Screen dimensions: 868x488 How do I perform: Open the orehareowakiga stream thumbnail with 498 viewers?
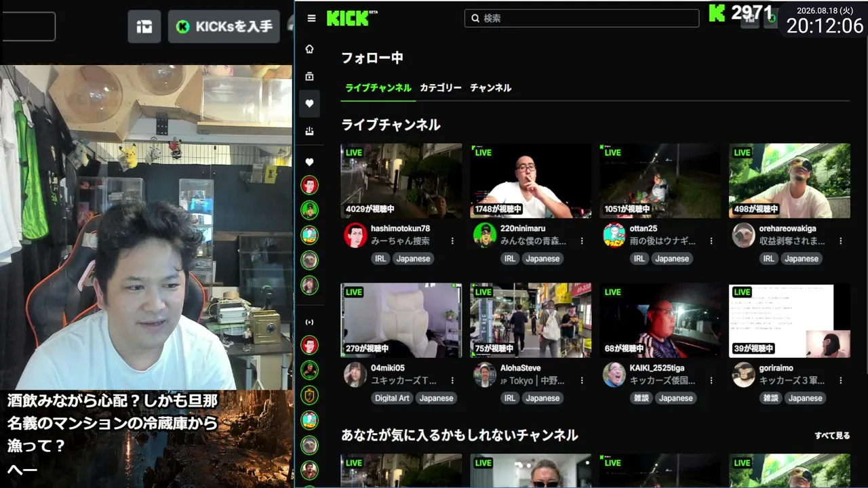790,180
